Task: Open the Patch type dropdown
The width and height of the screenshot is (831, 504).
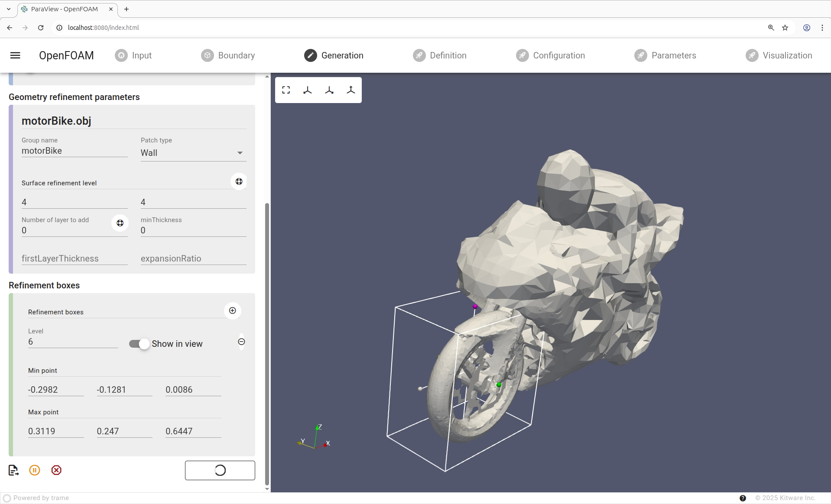Action: pyautogui.click(x=193, y=153)
